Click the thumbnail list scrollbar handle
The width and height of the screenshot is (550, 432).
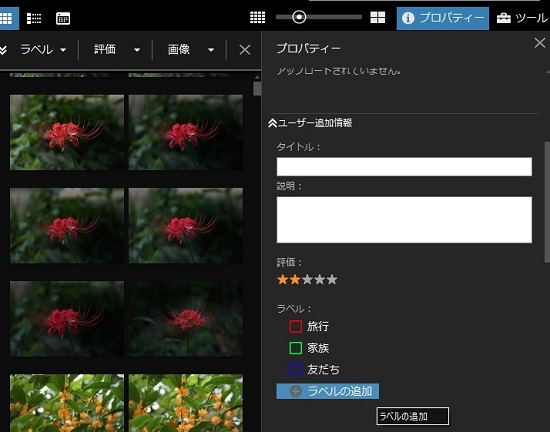(257, 89)
